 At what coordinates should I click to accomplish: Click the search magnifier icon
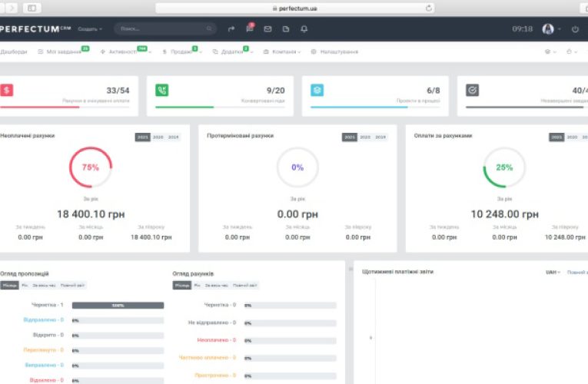coord(209,29)
